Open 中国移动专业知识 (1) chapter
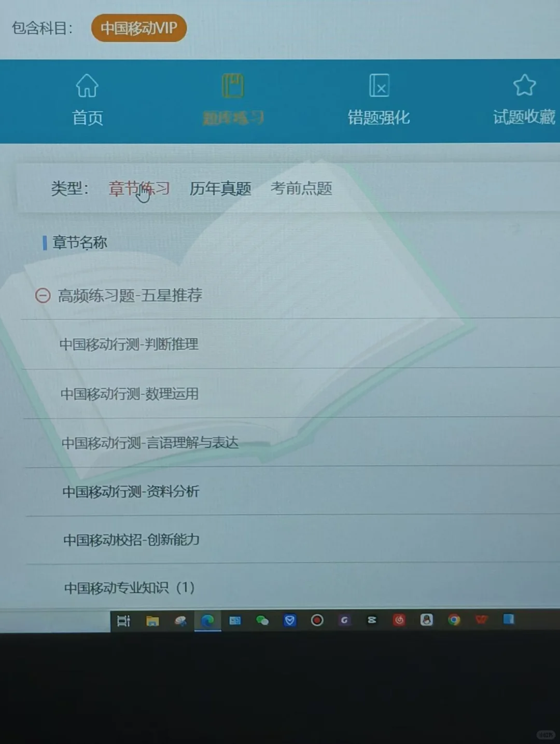This screenshot has height=744, width=560. 129,588
